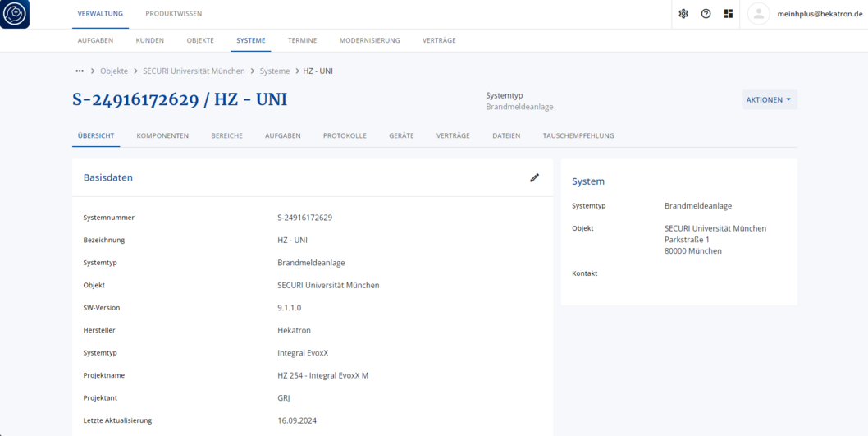
Task: Click Brandmeldeanlage in System card
Action: pyautogui.click(x=698, y=205)
